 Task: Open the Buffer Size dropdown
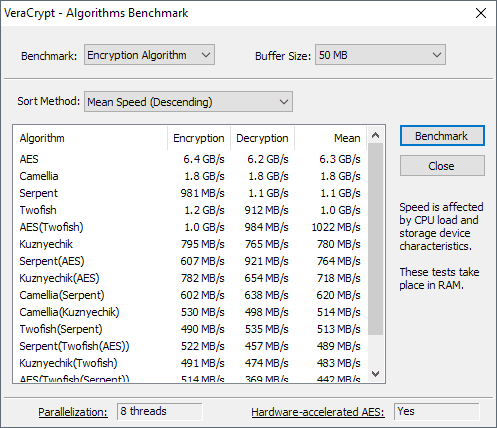[x=380, y=55]
